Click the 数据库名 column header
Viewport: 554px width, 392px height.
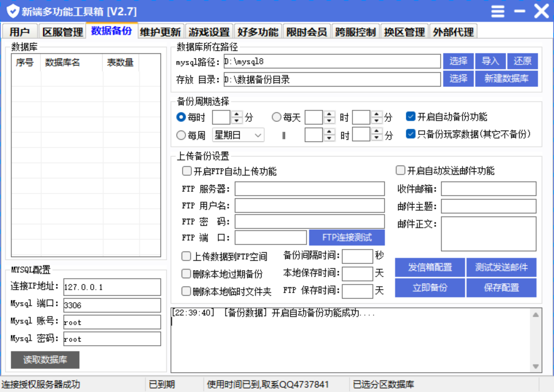coord(72,63)
